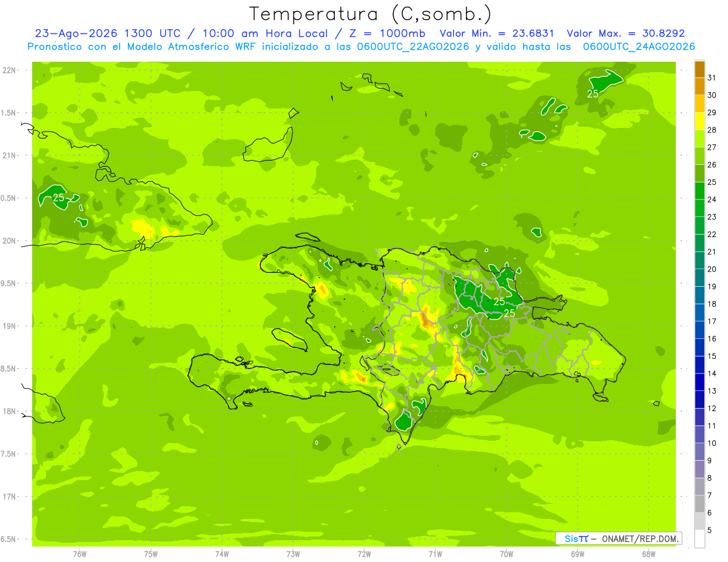Viewport: 728px width, 562px height.
Task: Click legend value '18'
Action: tap(712, 304)
